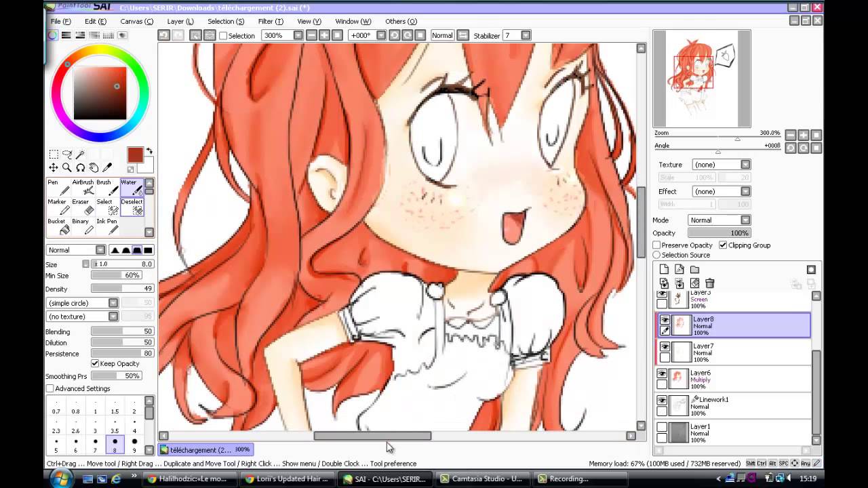Open the Filter menu

[x=271, y=21]
